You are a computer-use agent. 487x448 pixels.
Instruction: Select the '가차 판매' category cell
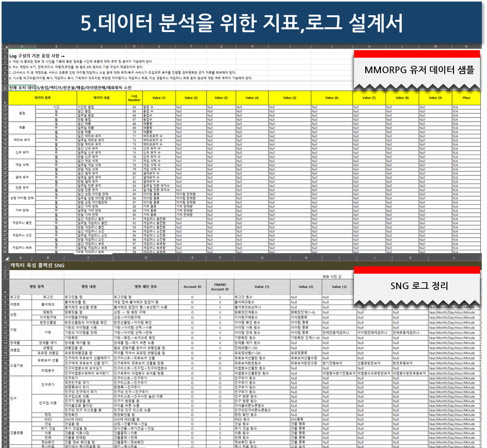22,210
